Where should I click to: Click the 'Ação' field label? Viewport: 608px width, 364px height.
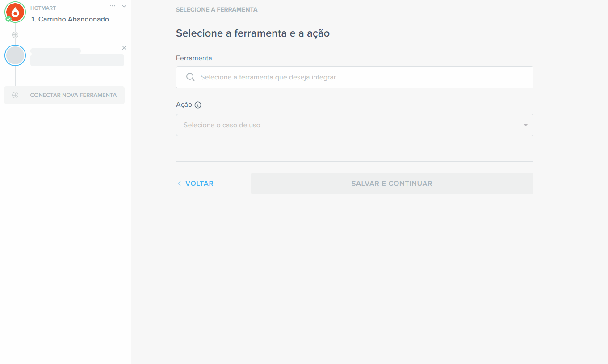pos(184,105)
